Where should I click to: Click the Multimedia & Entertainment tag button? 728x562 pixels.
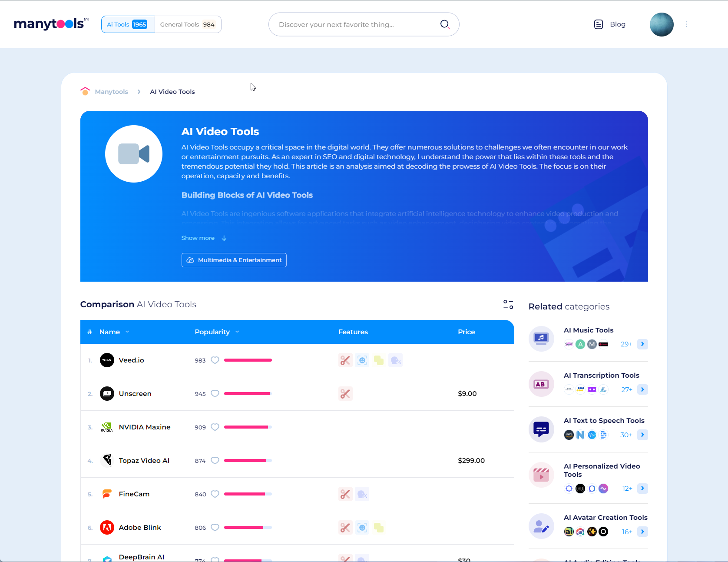234,260
